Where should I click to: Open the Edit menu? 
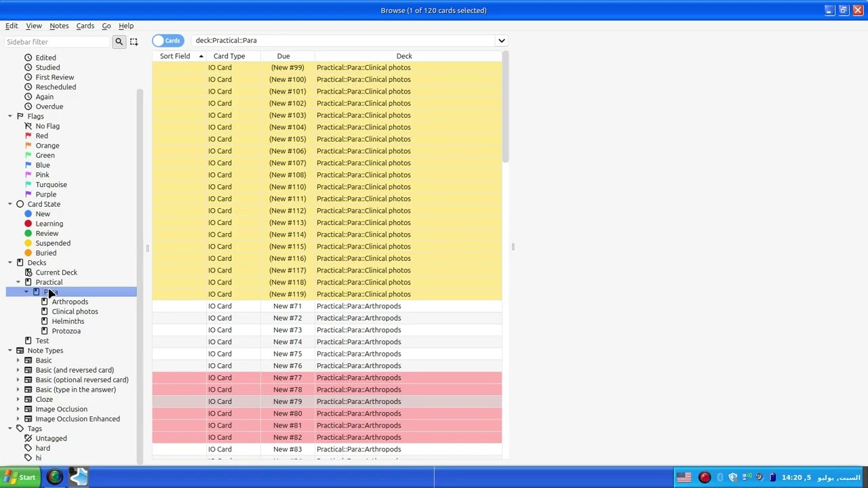click(12, 26)
